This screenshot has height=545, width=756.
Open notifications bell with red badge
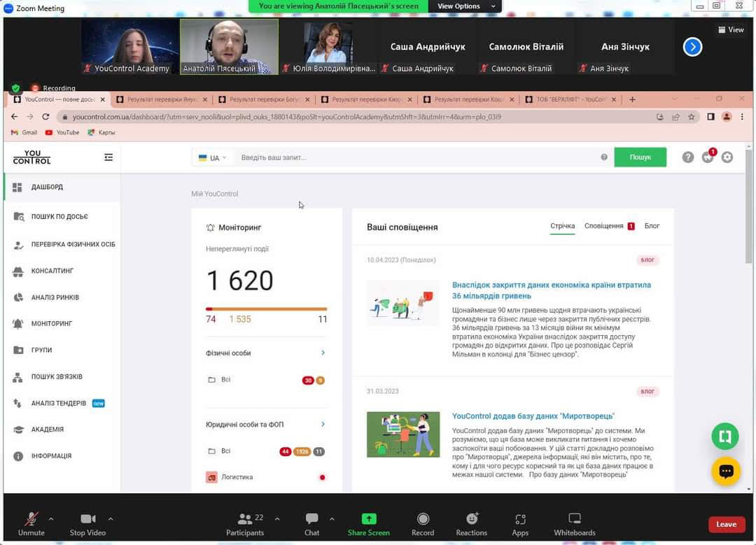(x=708, y=157)
